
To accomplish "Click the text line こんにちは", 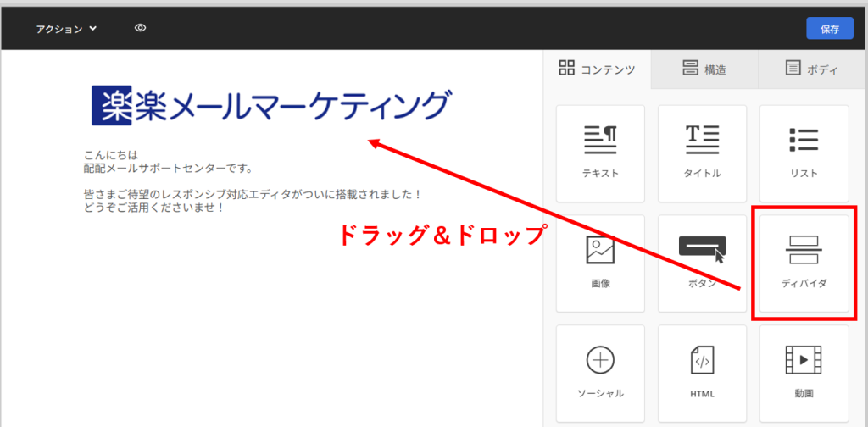I will pyautogui.click(x=111, y=155).
